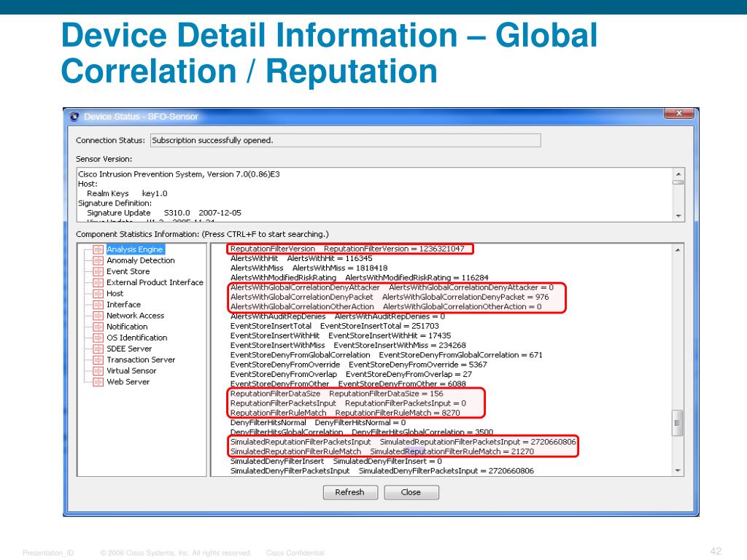This screenshot has height=560, width=747.
Task: Click the EventStoreDenyFromOverlap = 27 line
Action: click(351, 374)
